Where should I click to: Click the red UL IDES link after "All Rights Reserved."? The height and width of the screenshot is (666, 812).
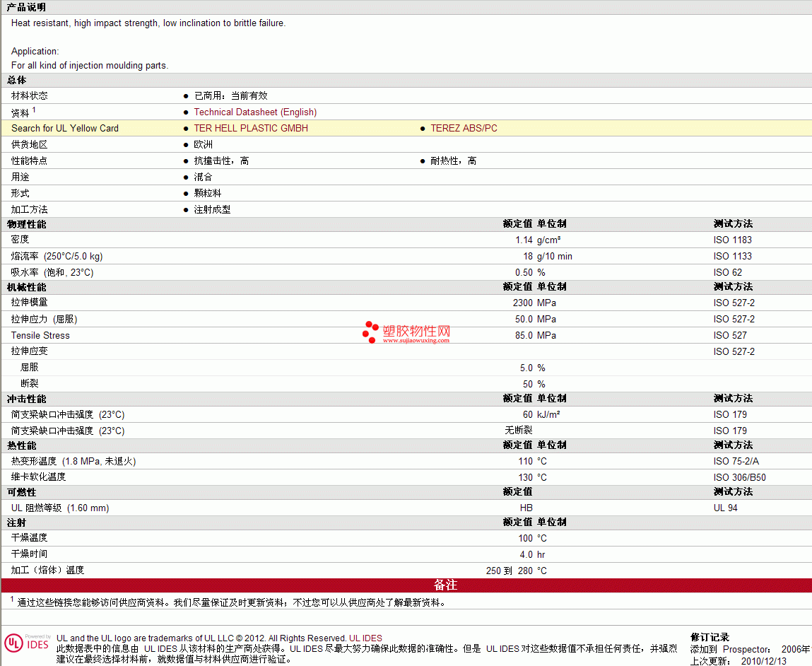pos(365,638)
